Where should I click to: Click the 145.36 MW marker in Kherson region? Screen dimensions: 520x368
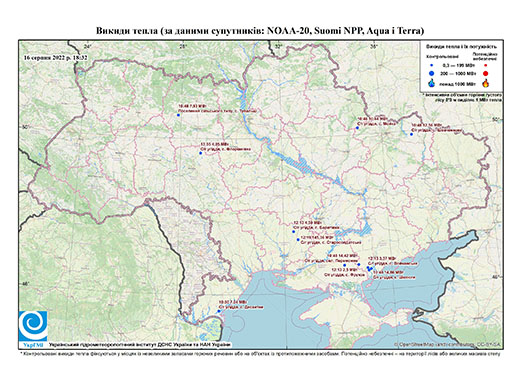tap(298, 239)
